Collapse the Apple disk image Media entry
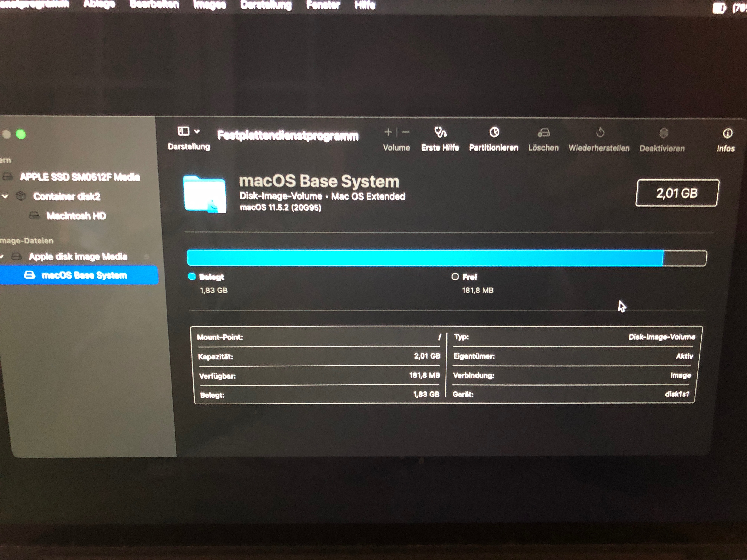Image resolution: width=747 pixels, height=560 pixels. [2, 257]
